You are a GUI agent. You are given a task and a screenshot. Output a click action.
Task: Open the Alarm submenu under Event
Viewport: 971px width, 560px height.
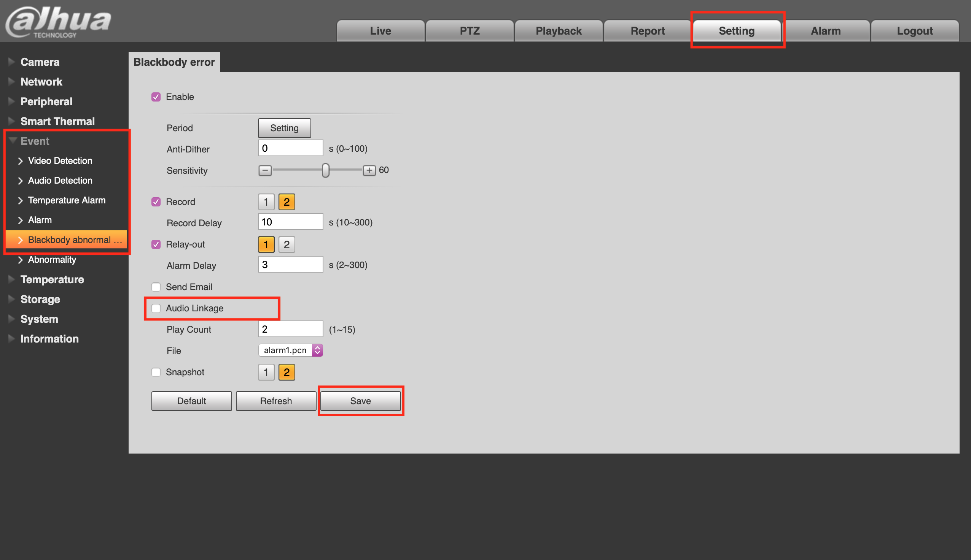click(40, 221)
